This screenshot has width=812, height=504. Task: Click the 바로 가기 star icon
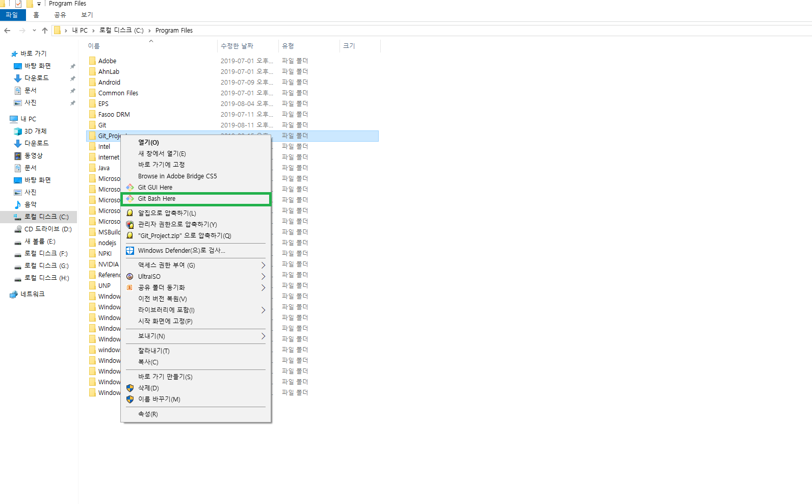[14, 54]
